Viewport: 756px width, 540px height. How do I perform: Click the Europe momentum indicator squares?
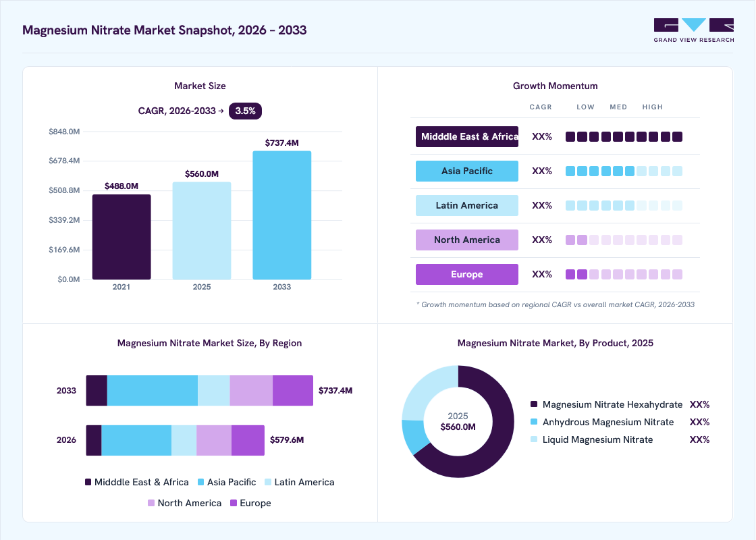click(624, 274)
